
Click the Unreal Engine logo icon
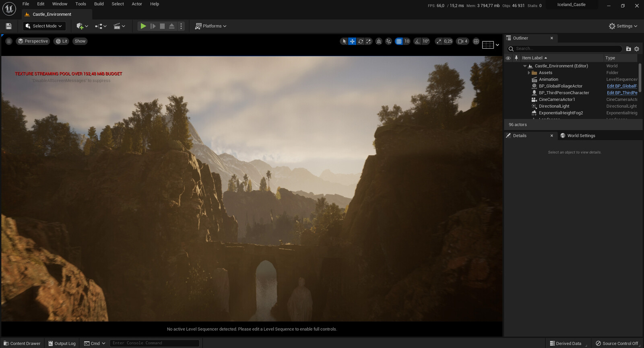[9, 9]
